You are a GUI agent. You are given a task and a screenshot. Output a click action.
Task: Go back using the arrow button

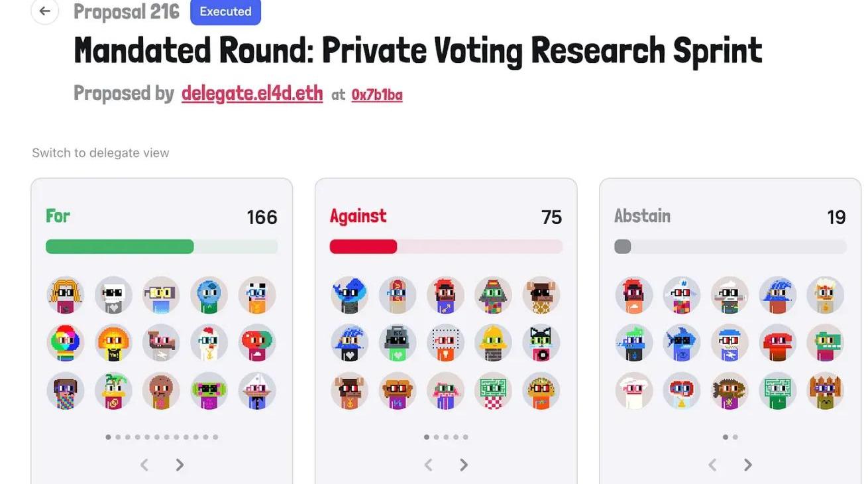coord(45,11)
